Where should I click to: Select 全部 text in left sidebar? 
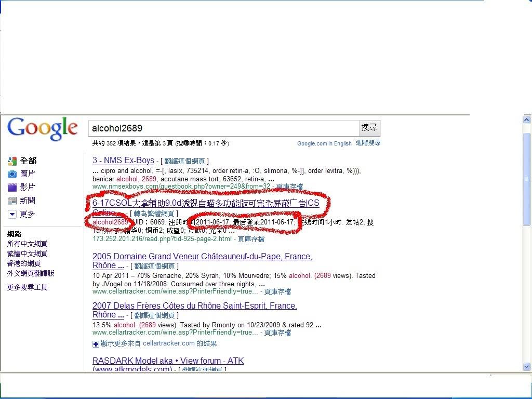(x=28, y=161)
